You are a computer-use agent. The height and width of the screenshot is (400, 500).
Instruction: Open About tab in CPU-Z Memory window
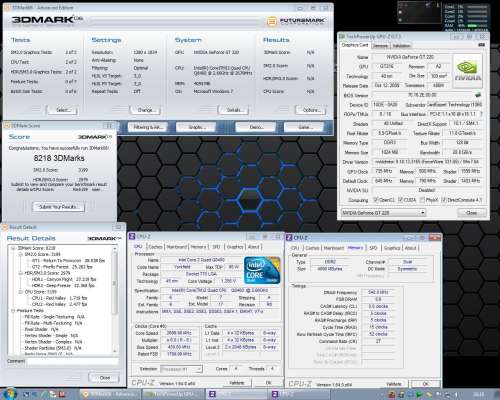point(410,248)
